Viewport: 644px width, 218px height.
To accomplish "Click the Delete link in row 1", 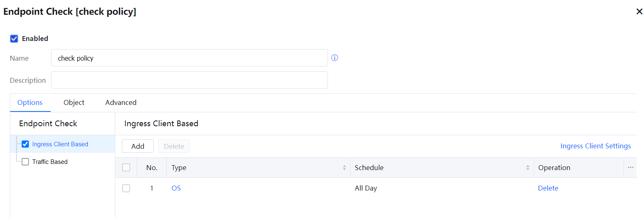I will coord(548,188).
